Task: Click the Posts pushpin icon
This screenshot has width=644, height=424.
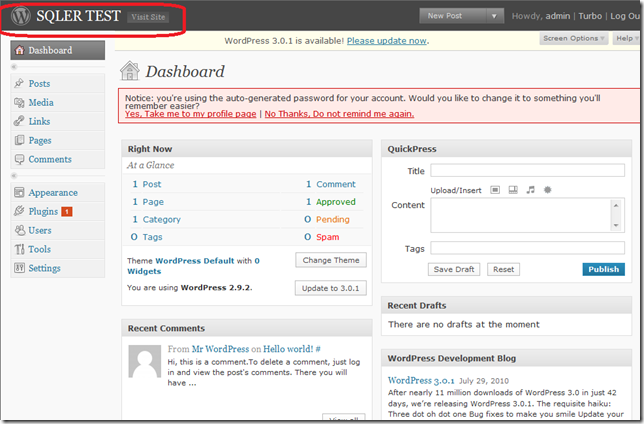Action: [x=19, y=83]
